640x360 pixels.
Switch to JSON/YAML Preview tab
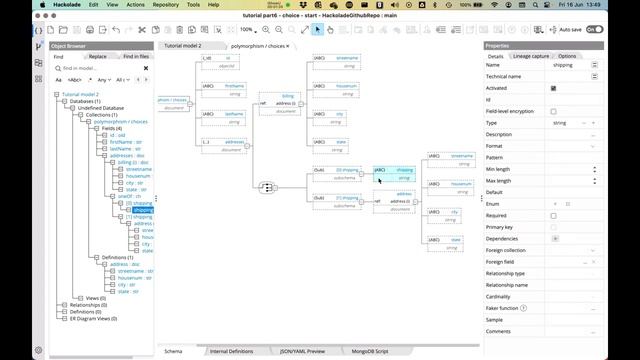(x=302, y=351)
